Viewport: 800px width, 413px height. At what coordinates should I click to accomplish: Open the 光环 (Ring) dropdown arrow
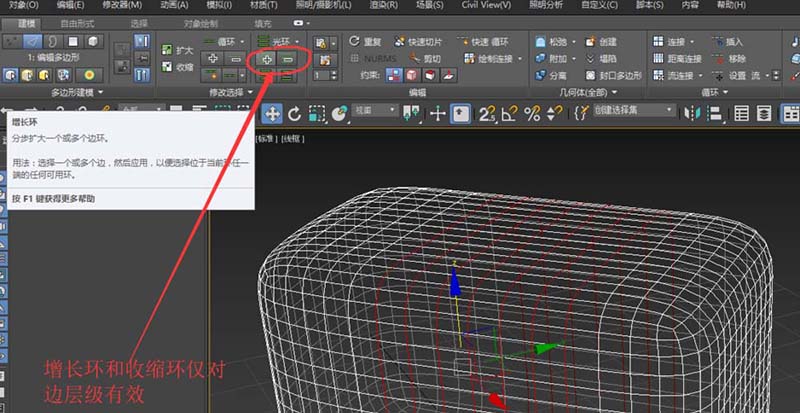click(297, 42)
